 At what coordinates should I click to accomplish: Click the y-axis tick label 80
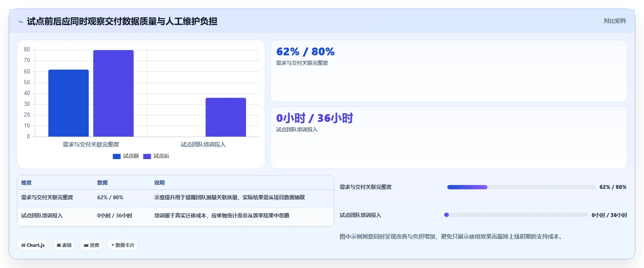tap(27, 50)
